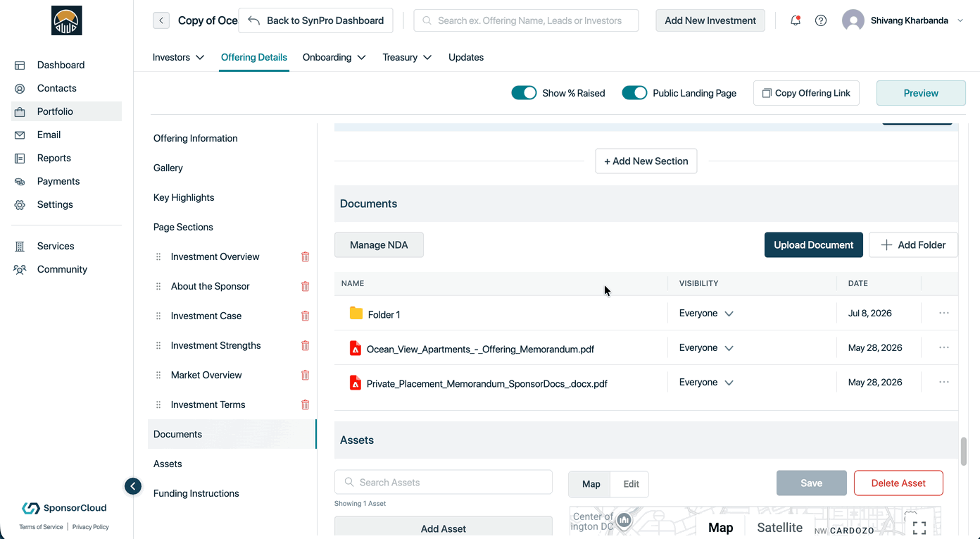The width and height of the screenshot is (980, 539).
Task: Delete the Market Overview section via trash icon
Action: pyautogui.click(x=305, y=376)
